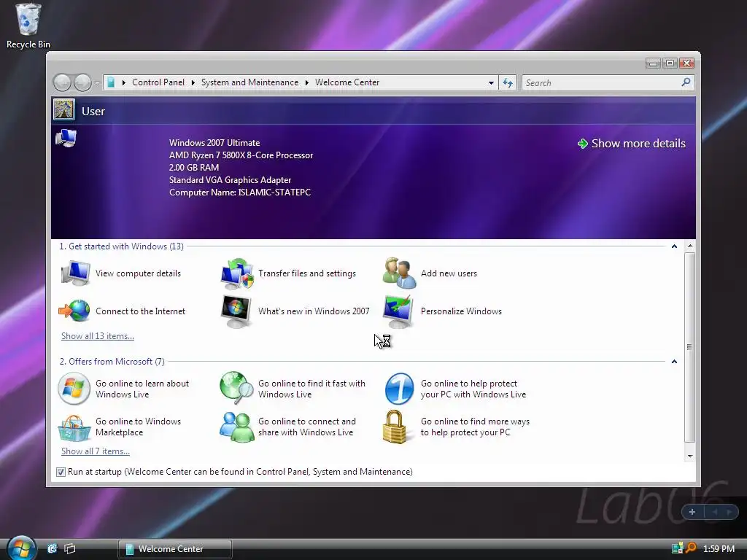Image resolution: width=747 pixels, height=560 pixels.
Task: Click the connect and share people icon
Action: (x=237, y=427)
